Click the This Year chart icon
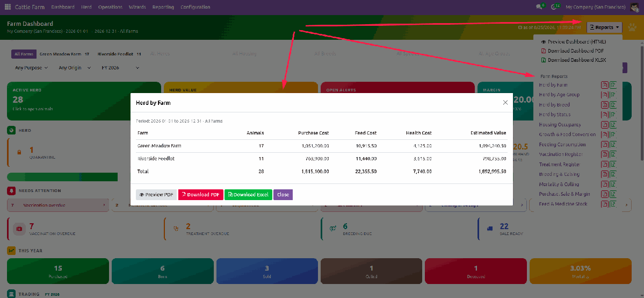 [x=11, y=250]
